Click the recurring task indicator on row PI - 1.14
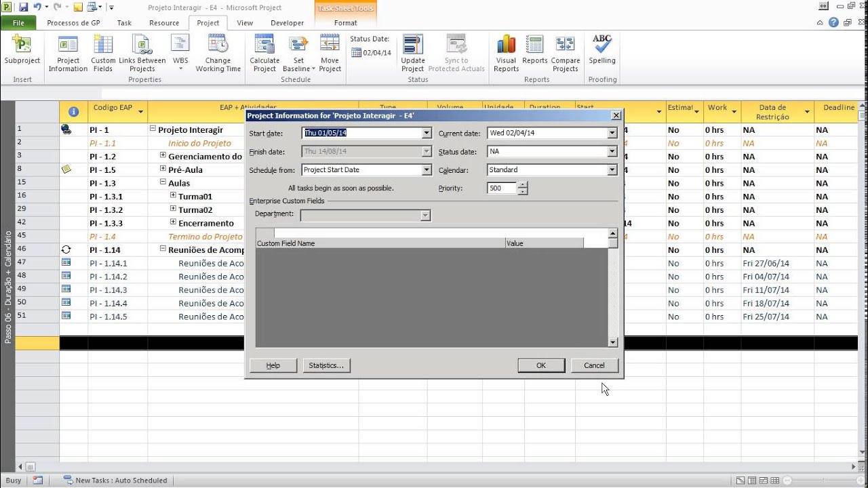868x488 pixels. (66, 249)
